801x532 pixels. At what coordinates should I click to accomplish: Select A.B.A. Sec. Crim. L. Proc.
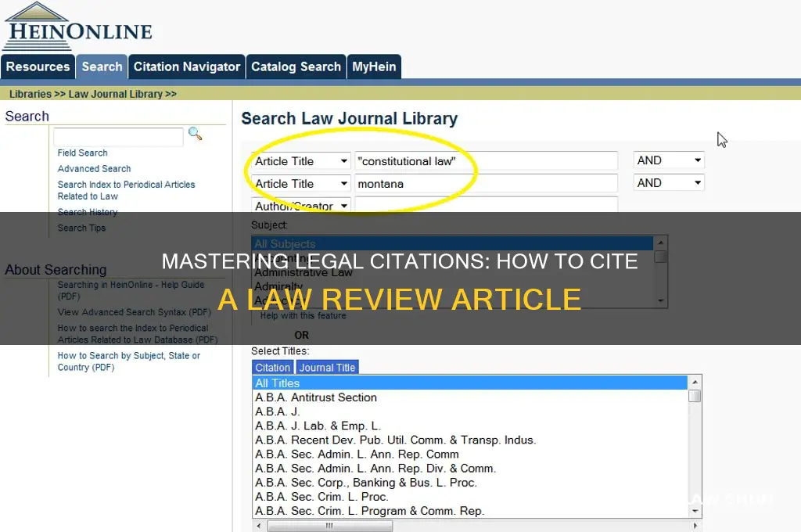pyautogui.click(x=470, y=497)
